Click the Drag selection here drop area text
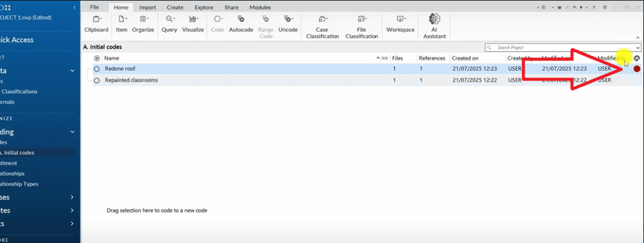 click(x=157, y=210)
